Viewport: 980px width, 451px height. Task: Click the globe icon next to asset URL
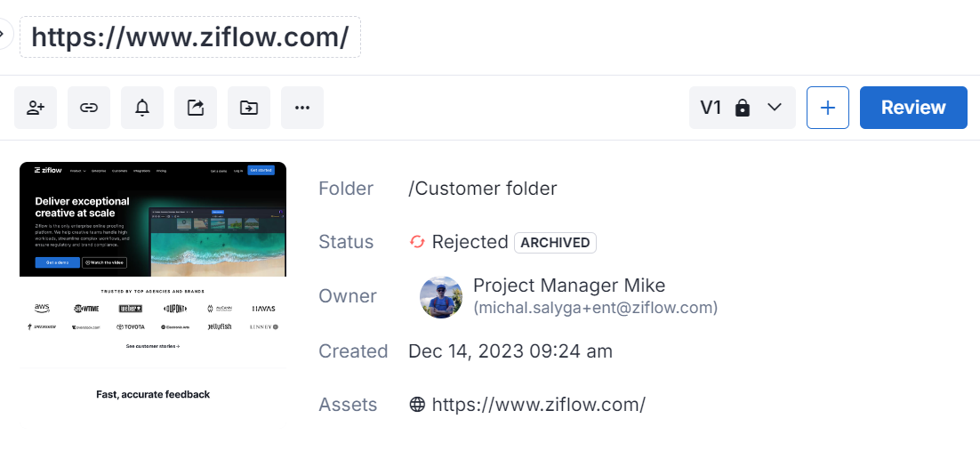tap(417, 405)
